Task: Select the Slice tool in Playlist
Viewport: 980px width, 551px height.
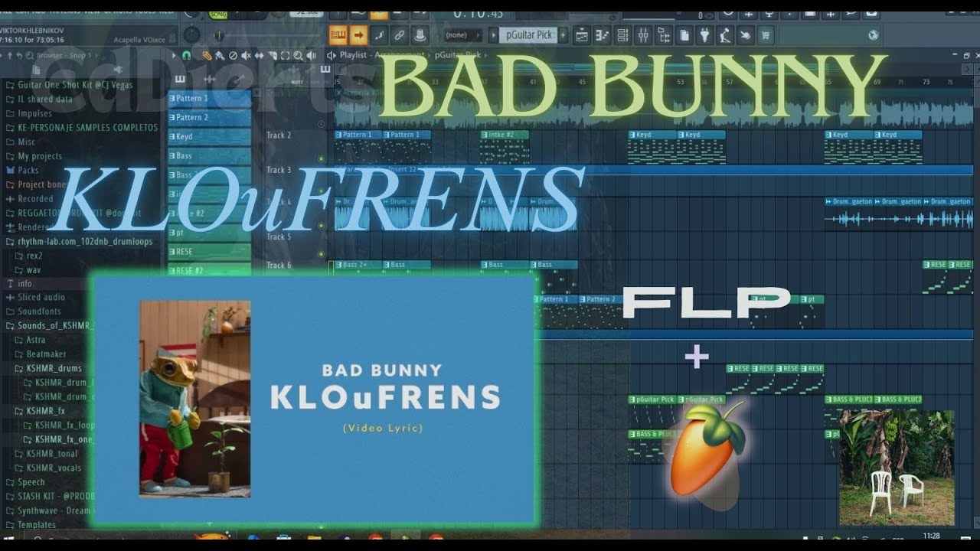Action: pyautogui.click(x=272, y=56)
